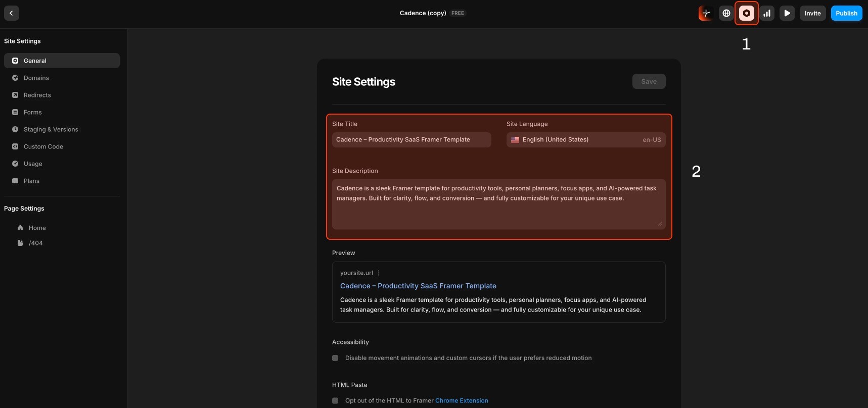Enable reduced motion accessibility checkbox
868x408 pixels.
tap(335, 358)
